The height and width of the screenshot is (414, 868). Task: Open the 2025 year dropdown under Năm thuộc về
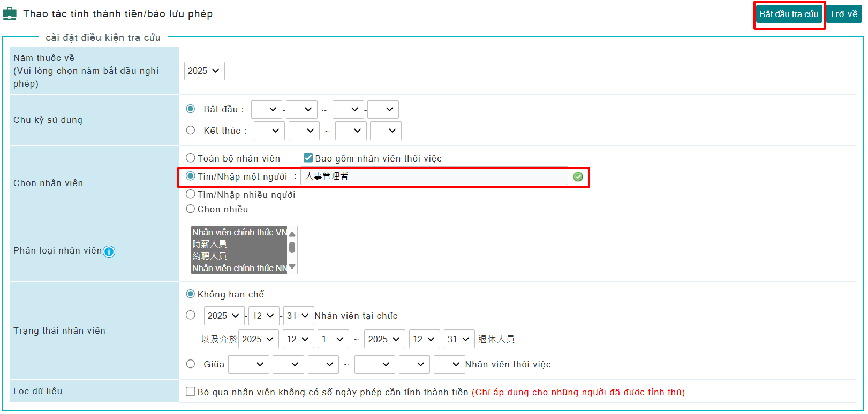(x=204, y=71)
